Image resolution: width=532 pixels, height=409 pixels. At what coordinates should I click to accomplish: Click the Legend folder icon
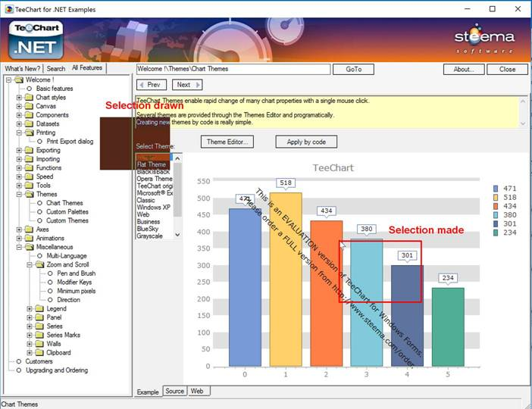[40, 308]
